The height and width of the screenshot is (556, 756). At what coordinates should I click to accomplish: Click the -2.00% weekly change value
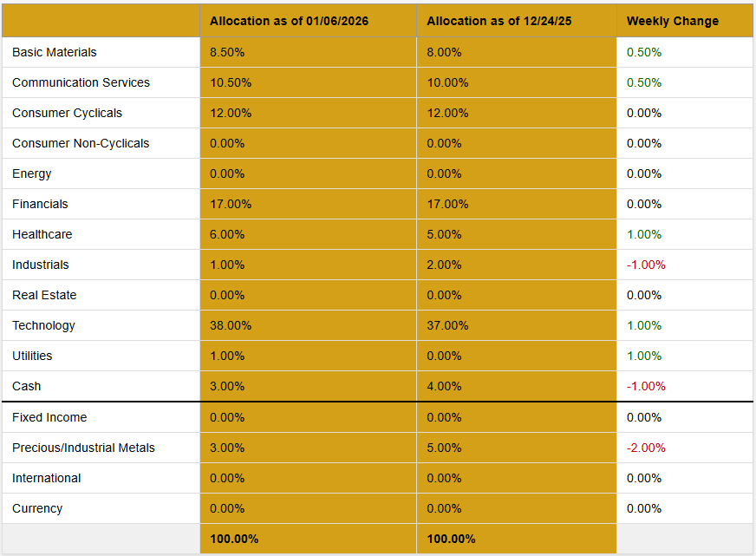(646, 448)
